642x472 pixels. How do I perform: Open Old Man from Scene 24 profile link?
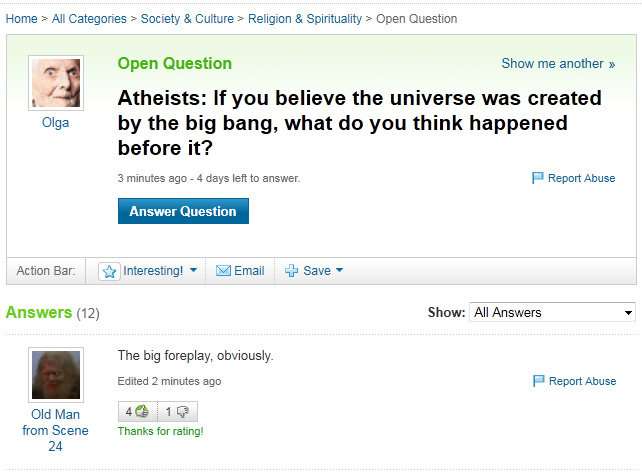[x=55, y=430]
